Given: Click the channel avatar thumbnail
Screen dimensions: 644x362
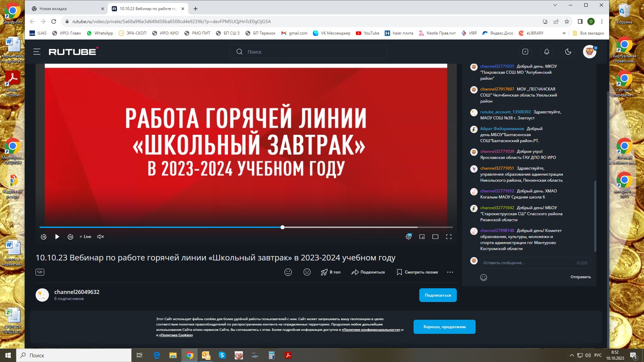Looking at the screenshot, I should (42, 295).
